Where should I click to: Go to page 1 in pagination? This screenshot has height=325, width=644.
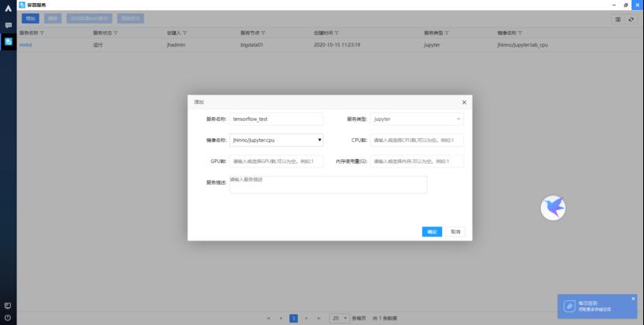293,318
